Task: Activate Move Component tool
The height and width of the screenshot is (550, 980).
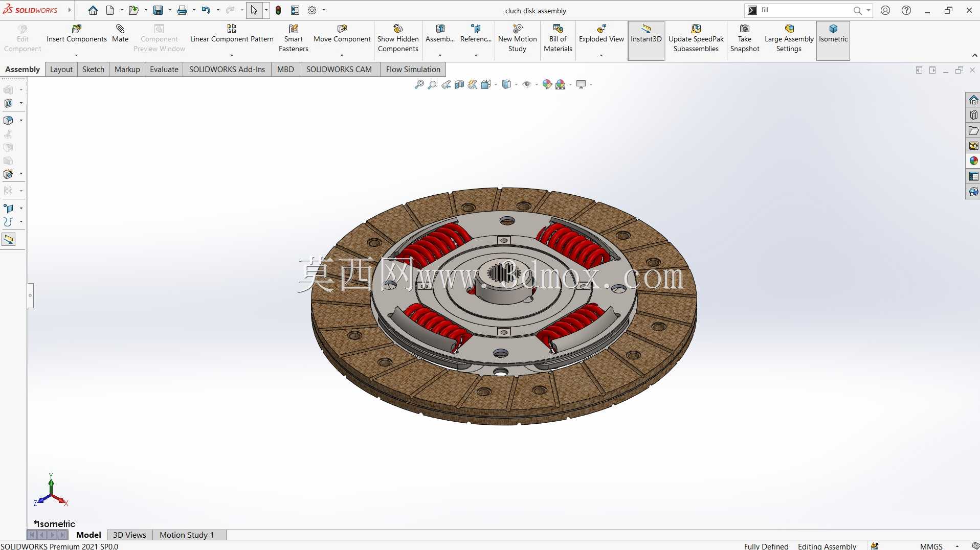Action: coord(342,34)
